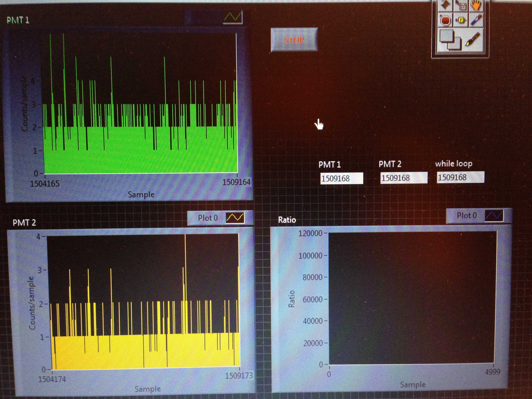Select x-axis end value 1509173 on PMT 2 chart
The width and height of the screenshot is (532, 399).
coord(239,375)
